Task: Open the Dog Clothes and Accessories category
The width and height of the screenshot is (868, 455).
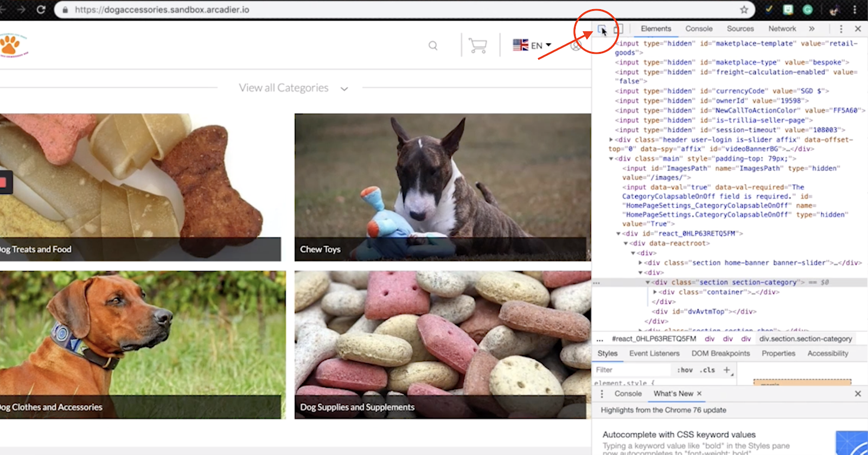Action: (143, 345)
